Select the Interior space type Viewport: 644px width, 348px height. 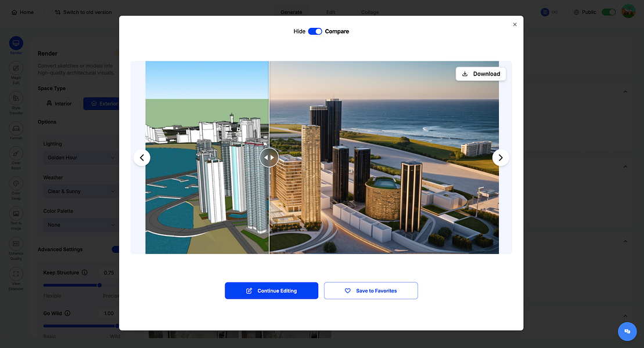point(59,103)
